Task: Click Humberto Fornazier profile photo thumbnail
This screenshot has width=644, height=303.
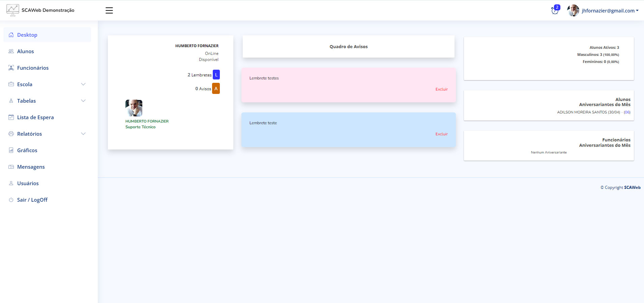Action: pos(134,108)
